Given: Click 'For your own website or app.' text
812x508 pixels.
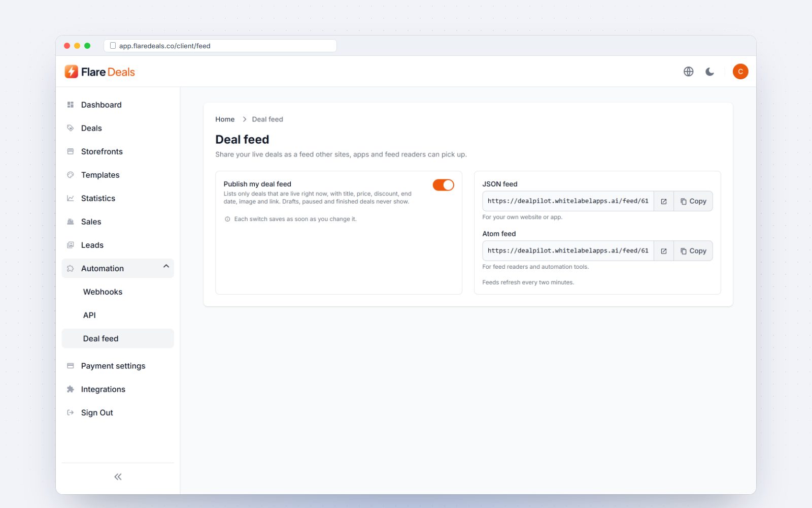Looking at the screenshot, I should coord(522,217).
